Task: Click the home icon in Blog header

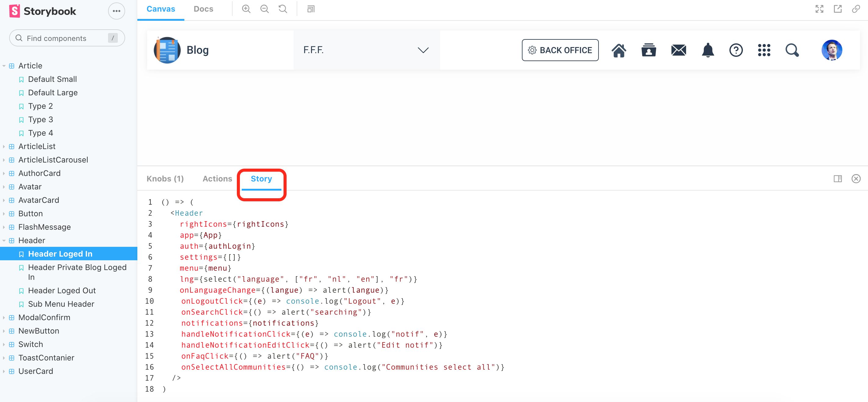Action: [619, 50]
